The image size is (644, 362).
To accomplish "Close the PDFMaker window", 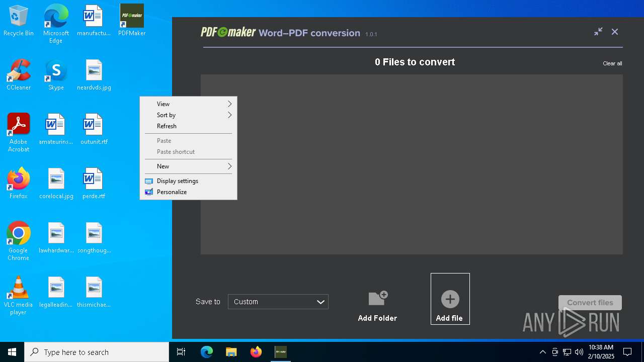I will tap(615, 32).
